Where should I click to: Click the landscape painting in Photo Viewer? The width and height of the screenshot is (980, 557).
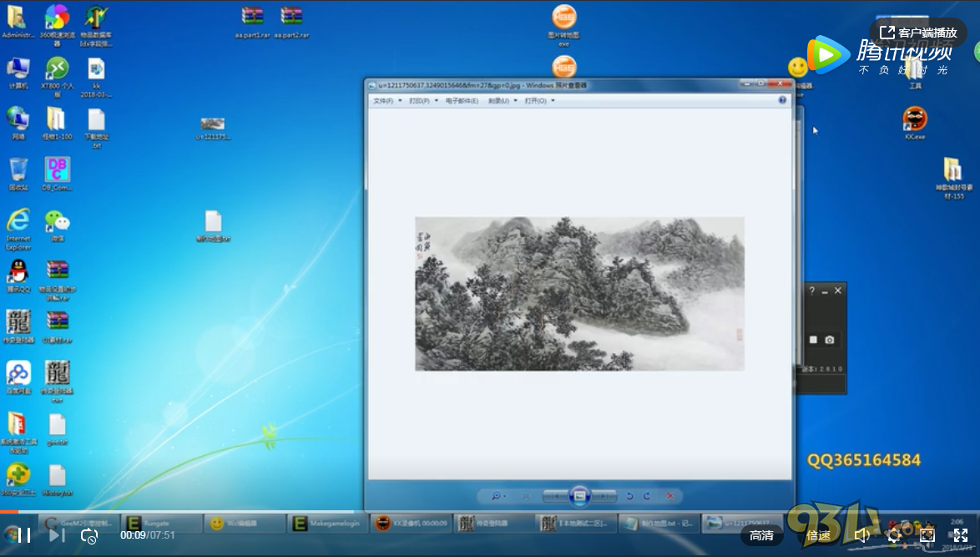[579, 294]
